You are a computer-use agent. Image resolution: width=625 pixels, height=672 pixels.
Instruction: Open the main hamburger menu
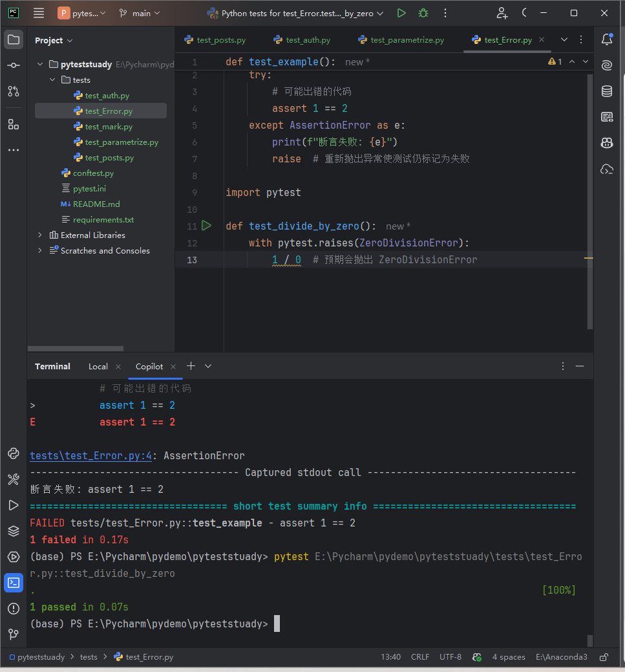[x=39, y=14]
